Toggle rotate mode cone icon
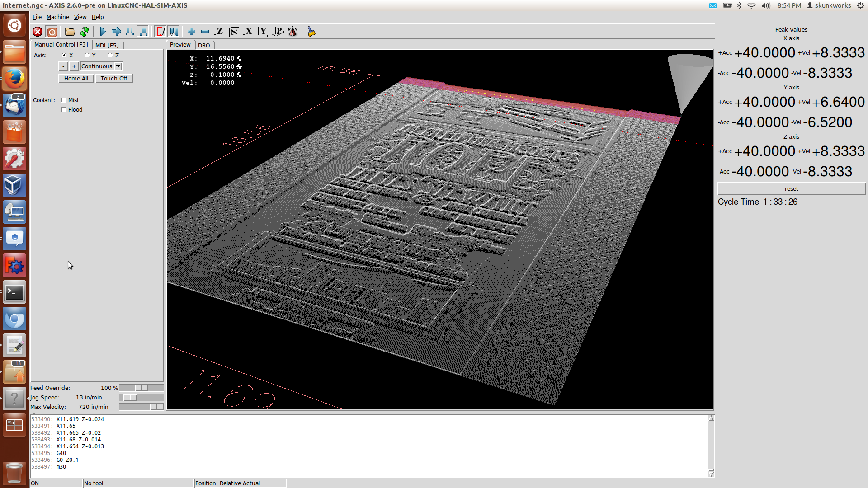The height and width of the screenshot is (488, 868). (292, 32)
